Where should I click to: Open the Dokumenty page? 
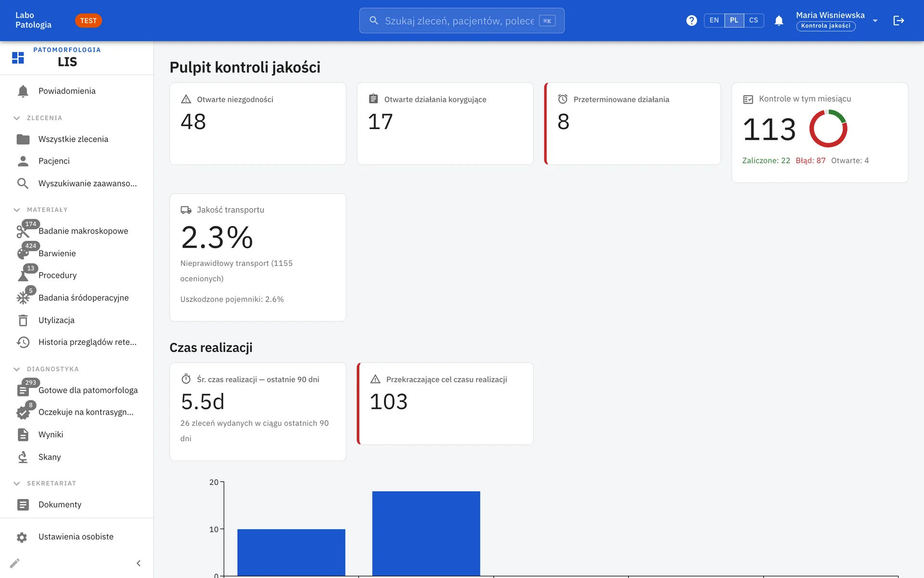[77, 505]
